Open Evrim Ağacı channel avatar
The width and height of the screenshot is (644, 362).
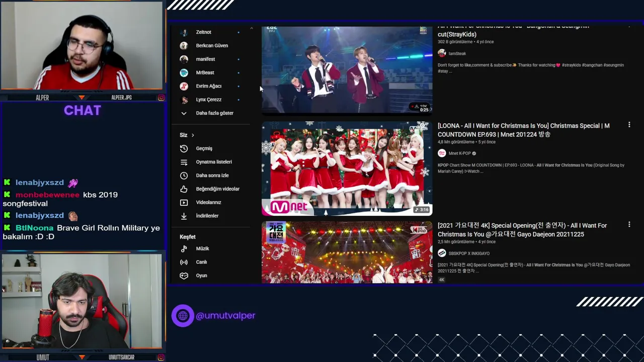click(x=184, y=86)
